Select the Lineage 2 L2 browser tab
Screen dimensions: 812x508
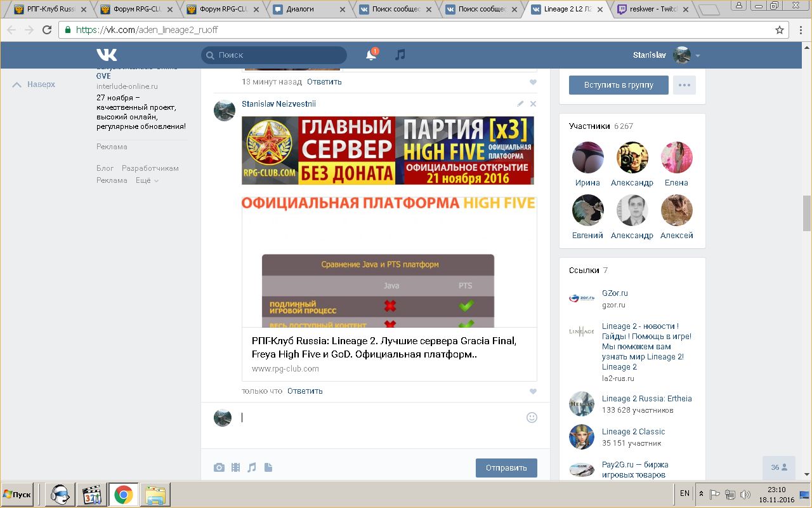(x=566, y=10)
